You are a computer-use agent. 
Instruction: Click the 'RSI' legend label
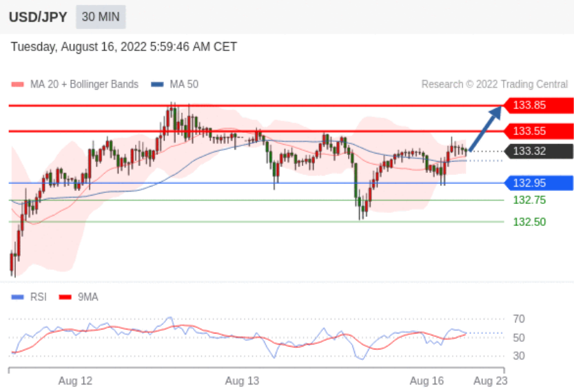(39, 297)
